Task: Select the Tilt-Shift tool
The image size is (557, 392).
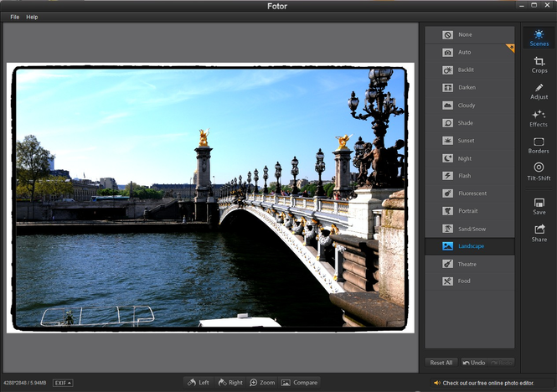Action: point(539,172)
